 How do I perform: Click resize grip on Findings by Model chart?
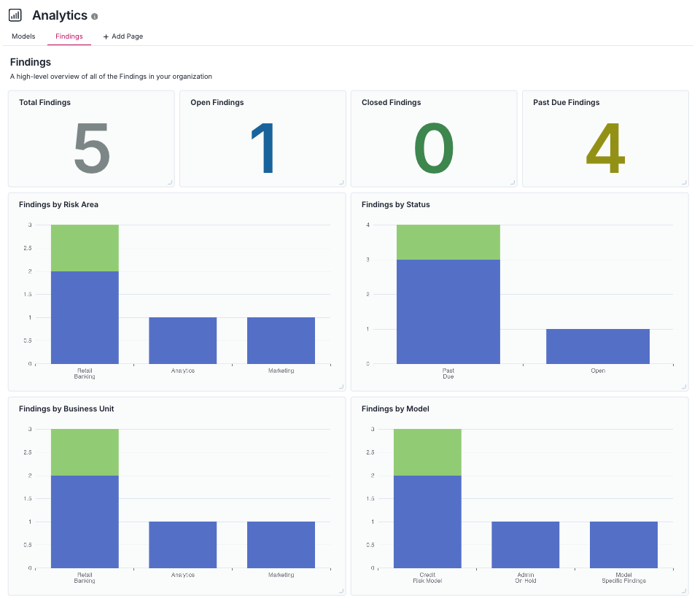point(684,589)
